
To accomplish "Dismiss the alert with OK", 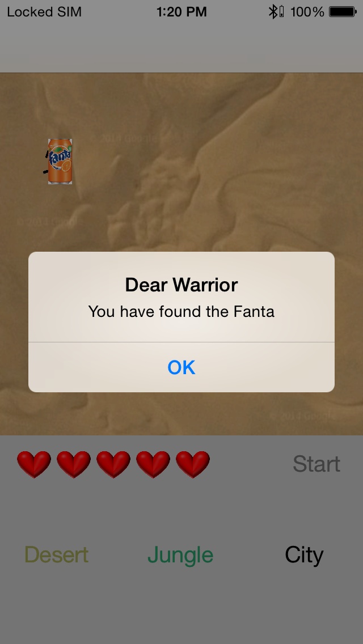I will 181,367.
